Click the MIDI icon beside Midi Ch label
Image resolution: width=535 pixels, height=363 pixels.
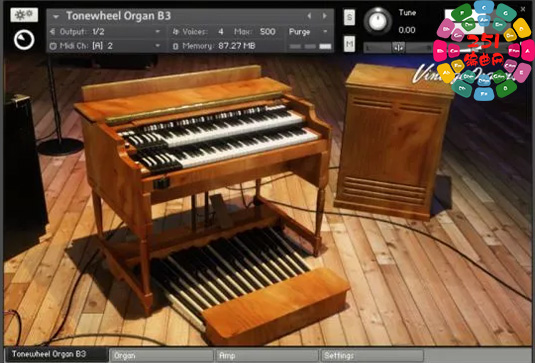coord(53,46)
